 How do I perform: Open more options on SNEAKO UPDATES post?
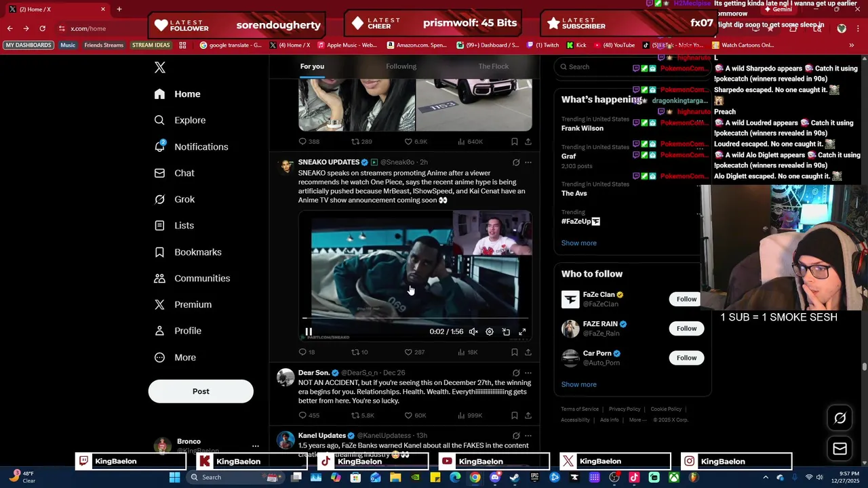[x=528, y=163]
